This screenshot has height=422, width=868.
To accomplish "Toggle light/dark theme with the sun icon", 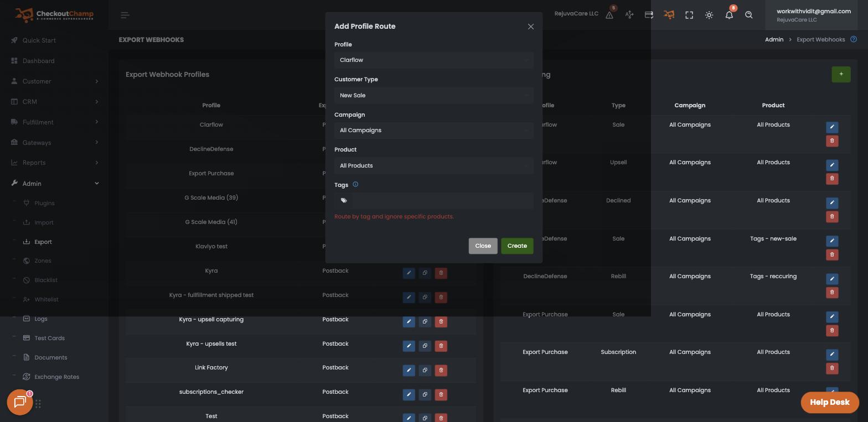I will click(709, 15).
